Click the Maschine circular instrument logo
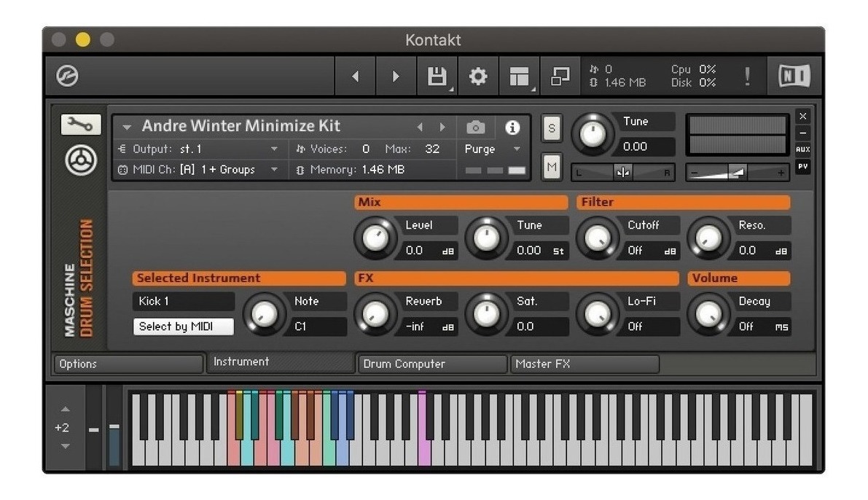Screen dimensions: 868x500 pyautogui.click(x=82, y=160)
